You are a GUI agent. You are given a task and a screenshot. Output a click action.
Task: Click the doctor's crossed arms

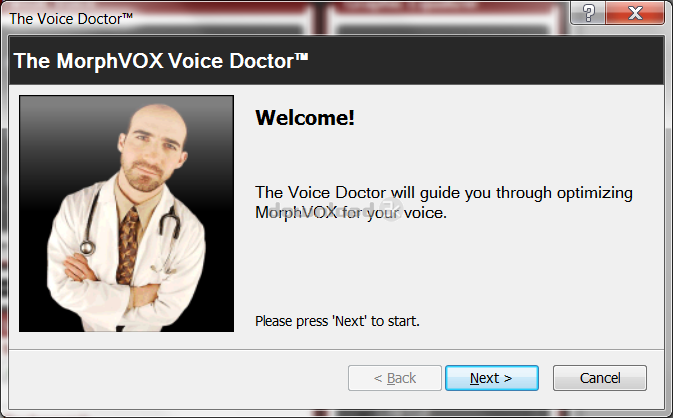112,281
